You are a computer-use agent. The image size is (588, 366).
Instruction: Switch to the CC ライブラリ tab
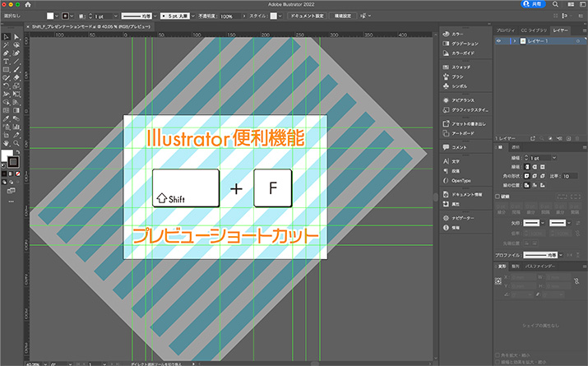534,30
